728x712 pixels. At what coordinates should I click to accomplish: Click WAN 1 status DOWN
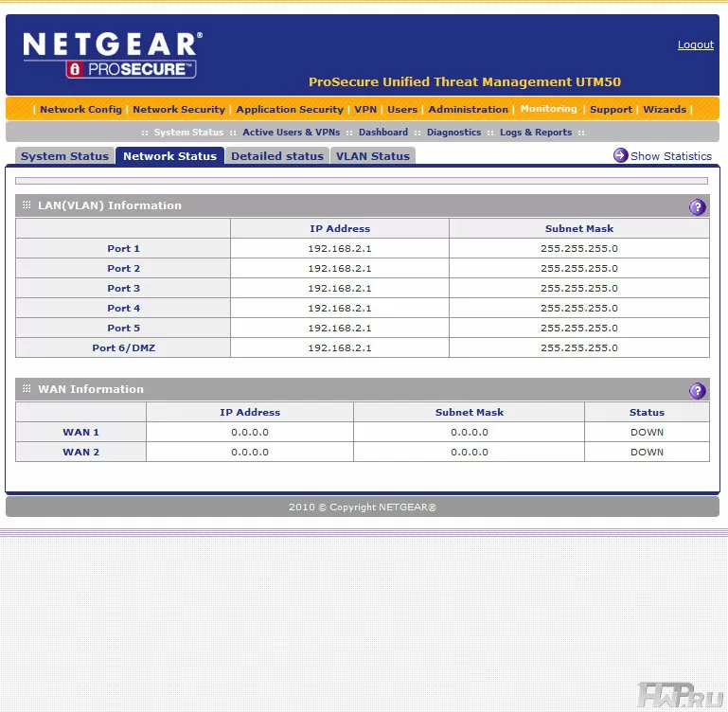point(647,433)
